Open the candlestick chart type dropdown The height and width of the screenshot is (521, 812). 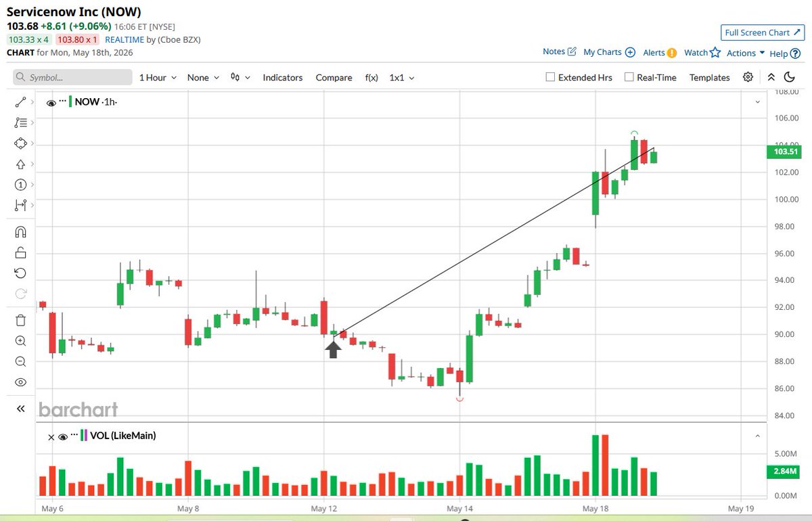(x=240, y=77)
